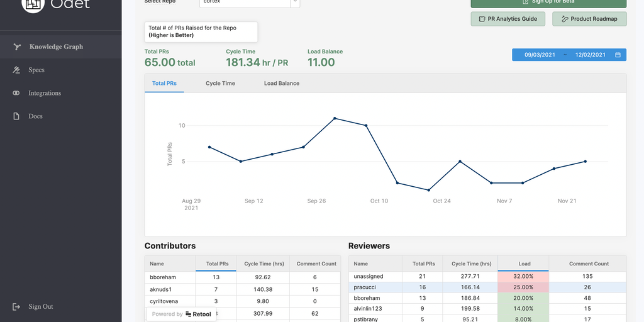The height and width of the screenshot is (322, 644).
Task: Click the end date 12/02/2021 field
Action: (x=590, y=55)
